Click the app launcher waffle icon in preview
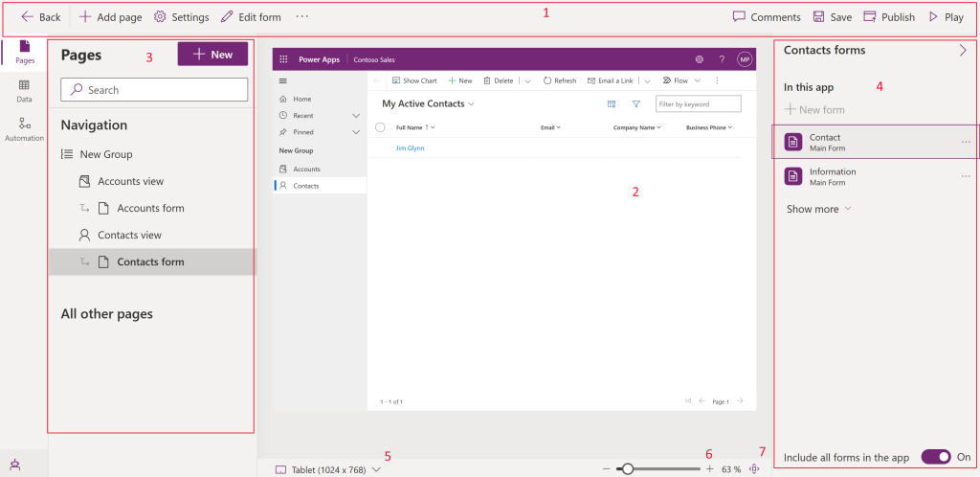The height and width of the screenshot is (477, 980). click(283, 59)
